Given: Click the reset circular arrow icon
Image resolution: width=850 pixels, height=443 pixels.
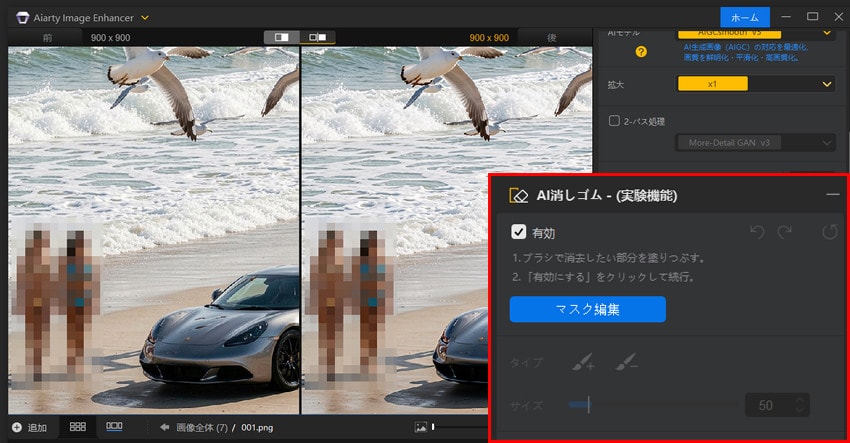Looking at the screenshot, I should [829, 232].
